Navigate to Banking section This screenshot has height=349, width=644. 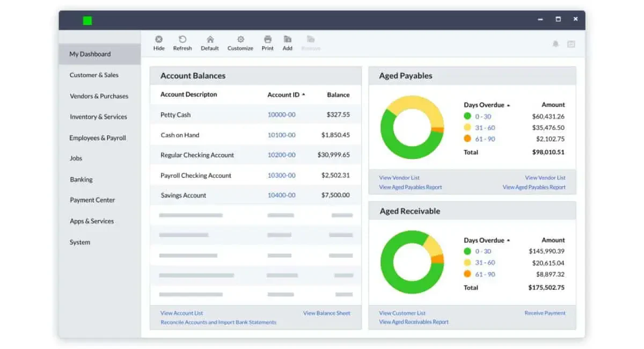(81, 179)
